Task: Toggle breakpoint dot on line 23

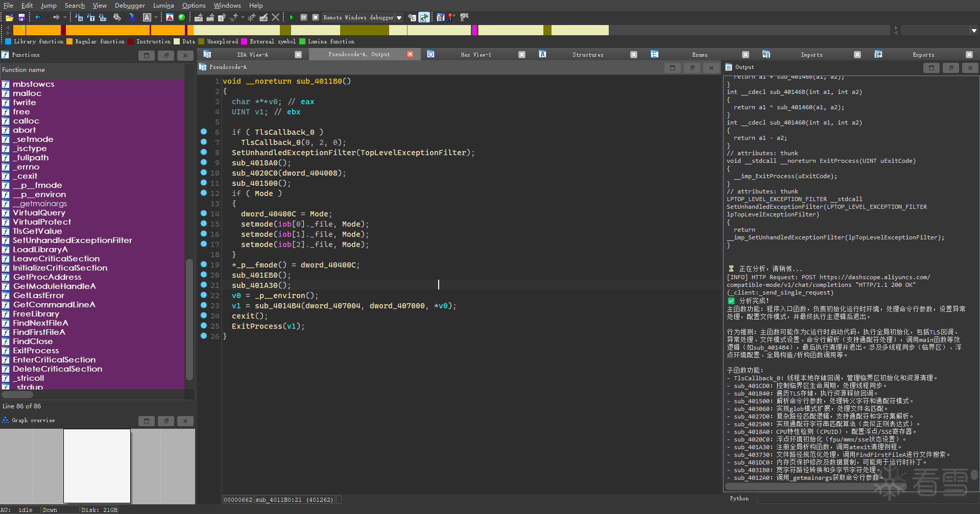Action: point(204,305)
